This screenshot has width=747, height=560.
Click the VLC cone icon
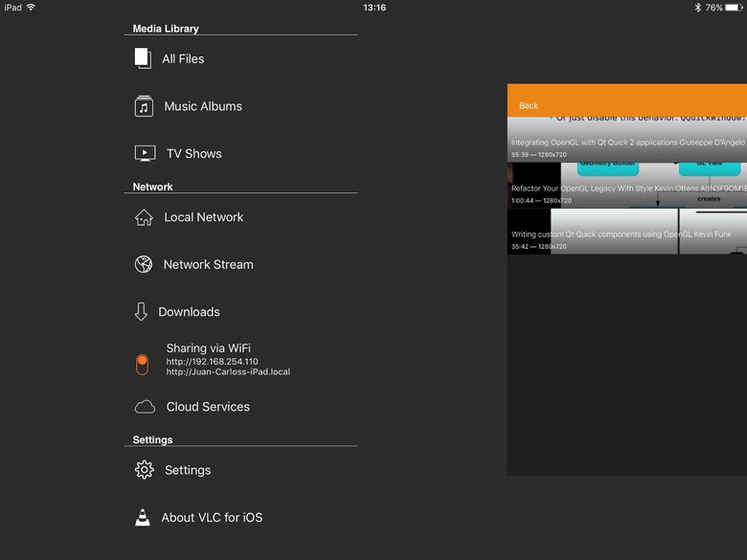coord(143,518)
